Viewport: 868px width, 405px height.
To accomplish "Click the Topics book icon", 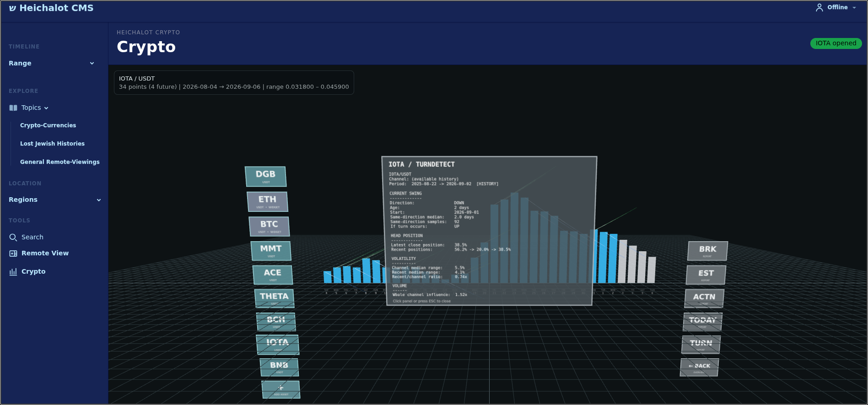I will (x=13, y=108).
